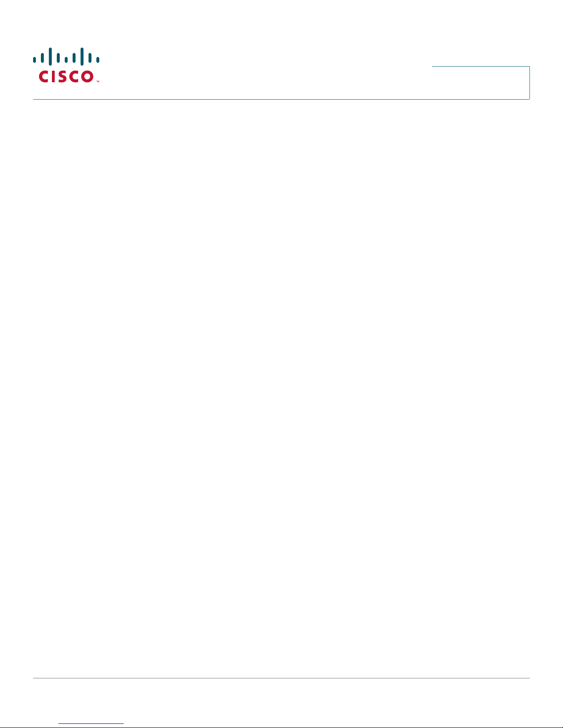Click the second letter C in CISCO
This screenshot has height=728, width=563.
74,76
